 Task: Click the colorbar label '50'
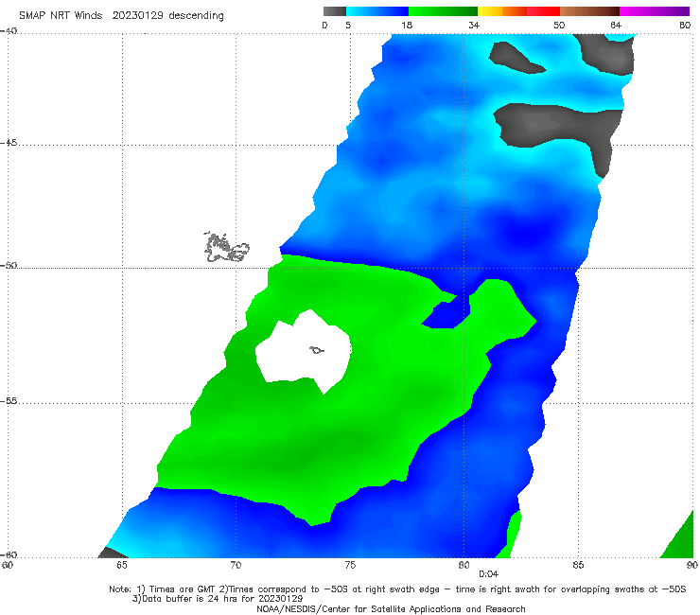559,26
